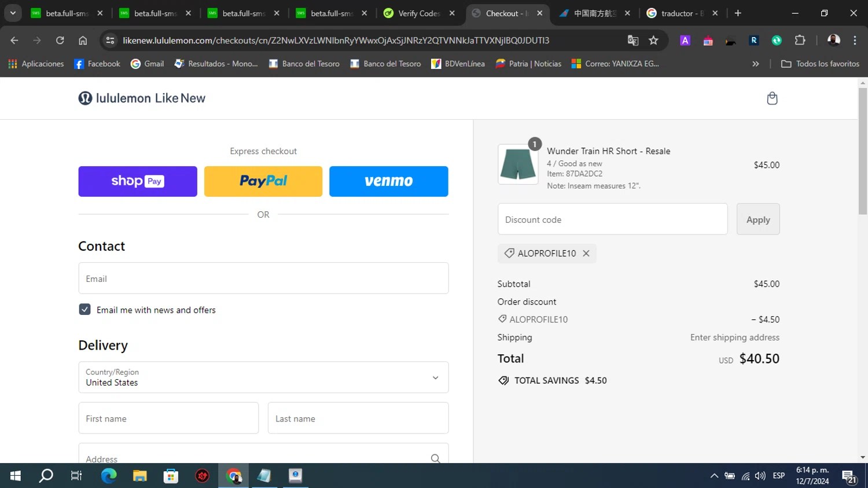Switch to the first beta.full-sms tab
Screen dimensions: 868x488
pos(67,13)
